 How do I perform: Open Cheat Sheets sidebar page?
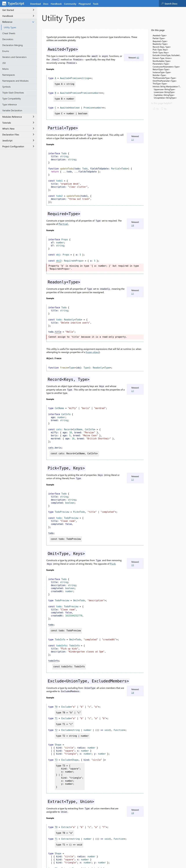pos(18,33)
